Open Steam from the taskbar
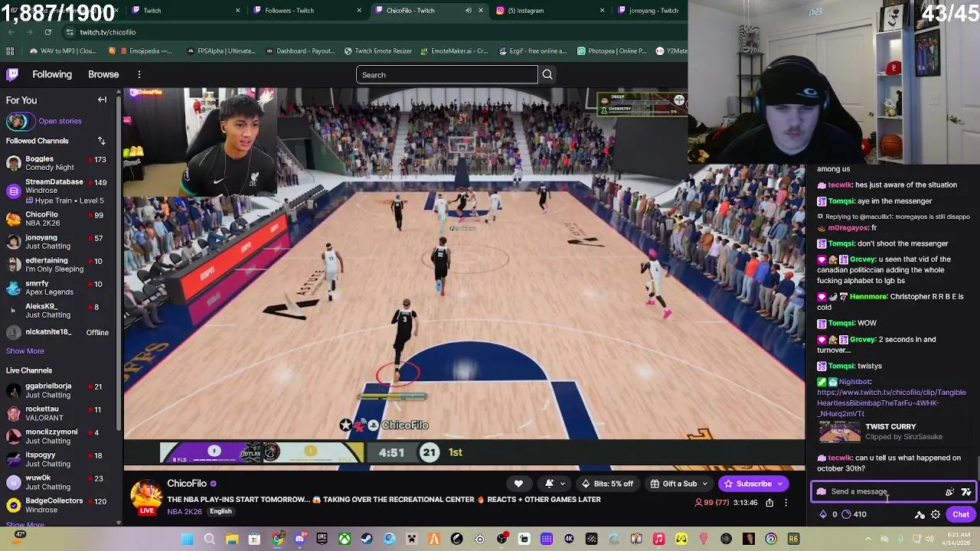Image resolution: width=980 pixels, height=551 pixels. tap(367, 539)
